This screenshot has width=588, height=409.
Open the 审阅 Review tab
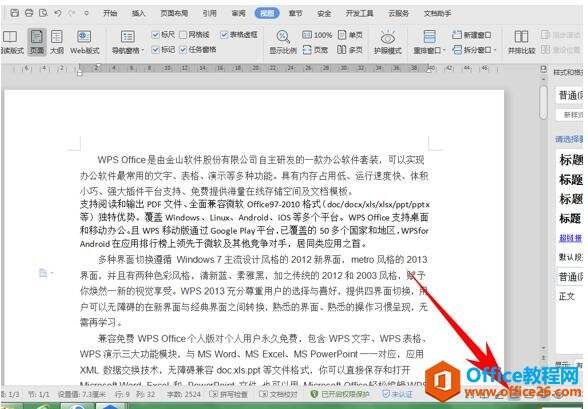238,13
